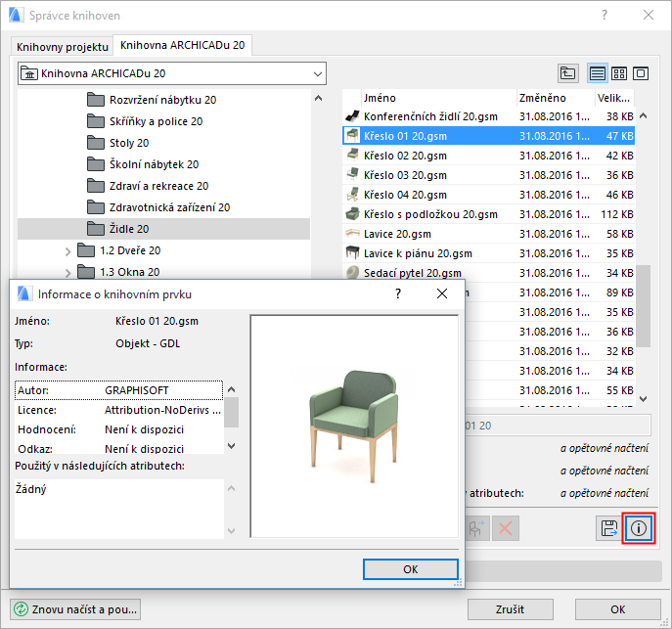Select the Licence: Attribution-NoDerivs row
This screenshot has width=672, height=629.
coord(118,410)
